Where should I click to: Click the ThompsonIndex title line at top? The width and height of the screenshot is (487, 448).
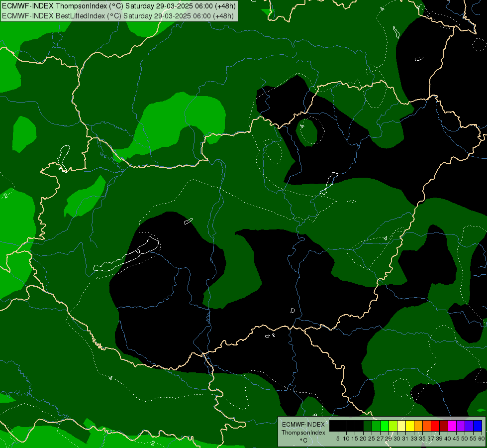119,6
